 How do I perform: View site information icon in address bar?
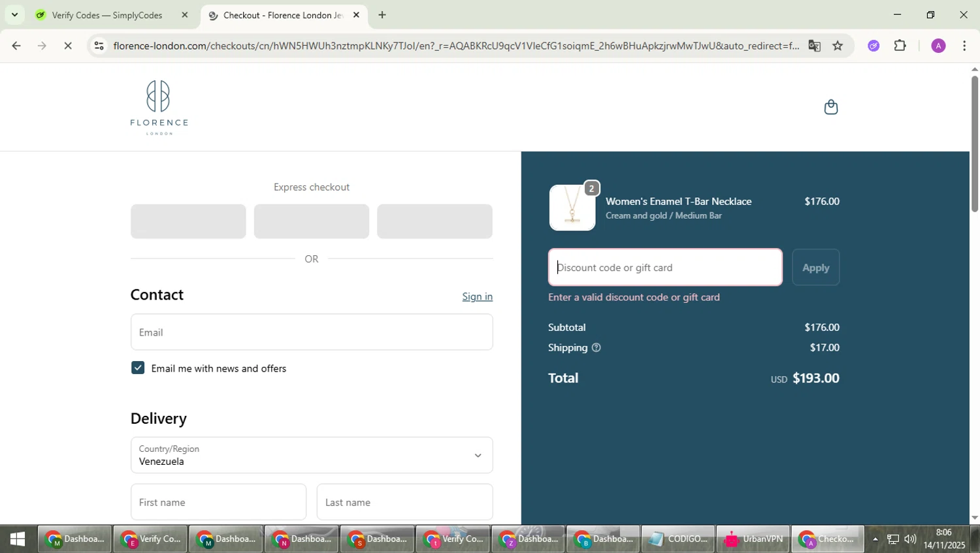(x=99, y=46)
